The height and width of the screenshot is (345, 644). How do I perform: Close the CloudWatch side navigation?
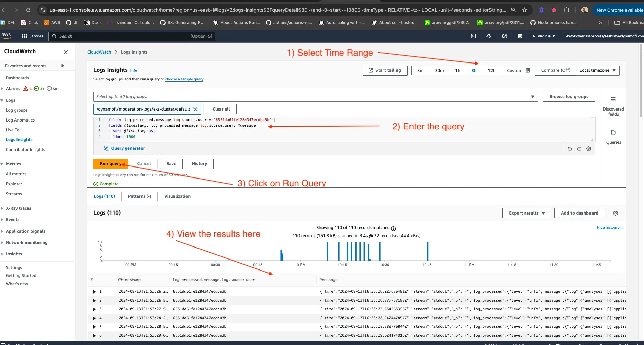click(66, 52)
